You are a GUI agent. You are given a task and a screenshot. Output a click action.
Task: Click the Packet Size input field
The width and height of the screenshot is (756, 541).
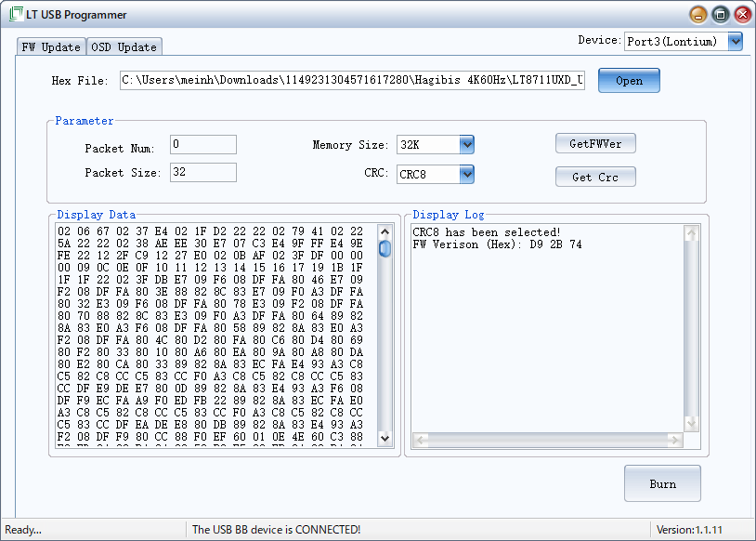click(x=203, y=172)
